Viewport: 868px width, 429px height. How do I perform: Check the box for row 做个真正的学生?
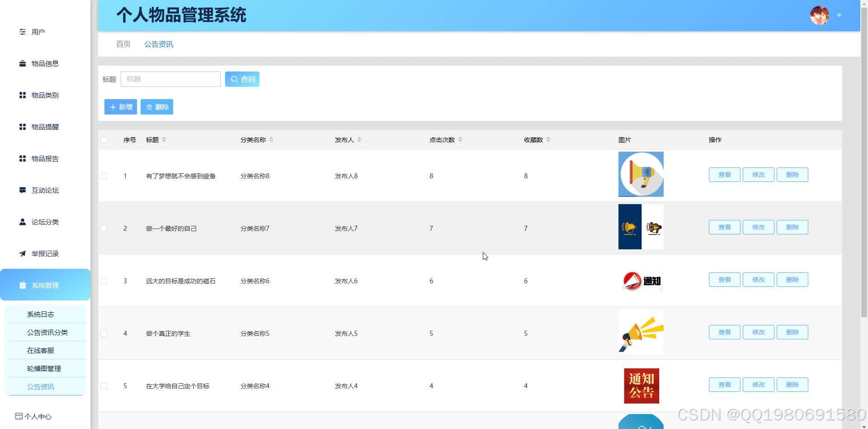pos(104,334)
